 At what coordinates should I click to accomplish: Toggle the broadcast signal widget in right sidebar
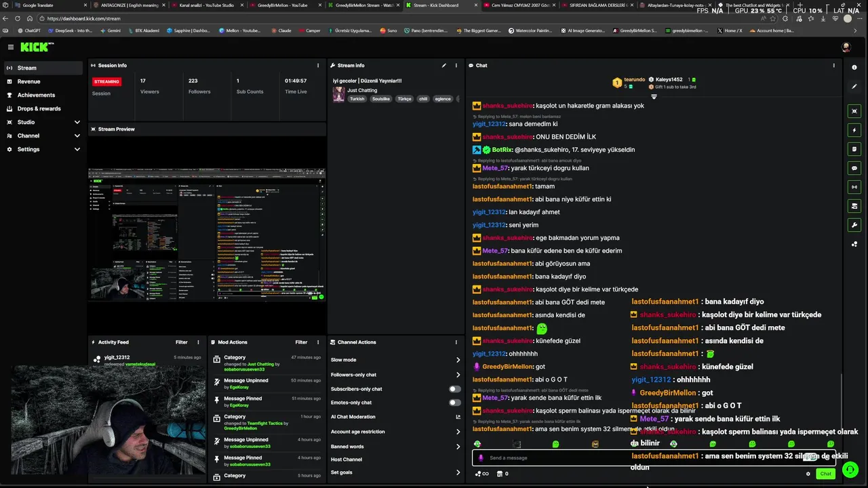[x=854, y=187]
